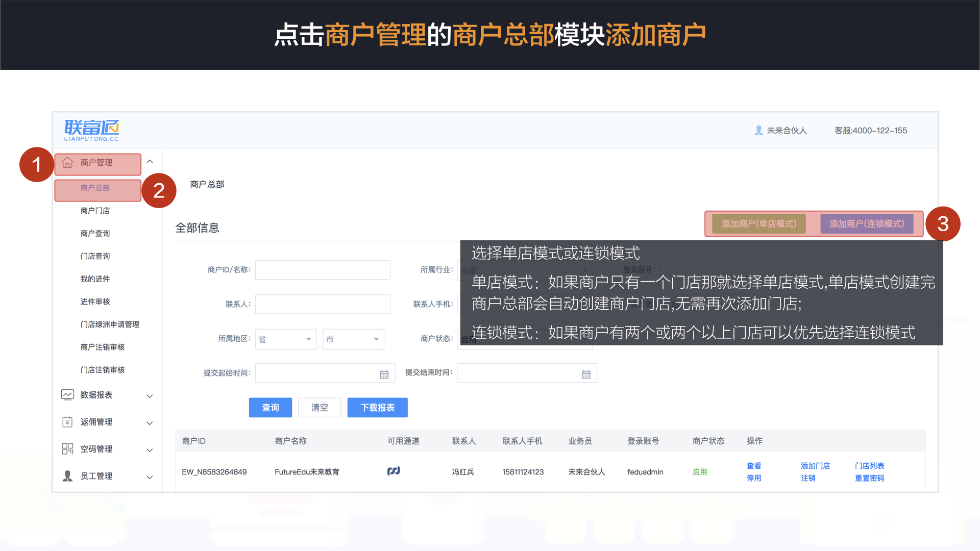
Task: Click 门店列表 link in FutureEdu row
Action: point(870,466)
